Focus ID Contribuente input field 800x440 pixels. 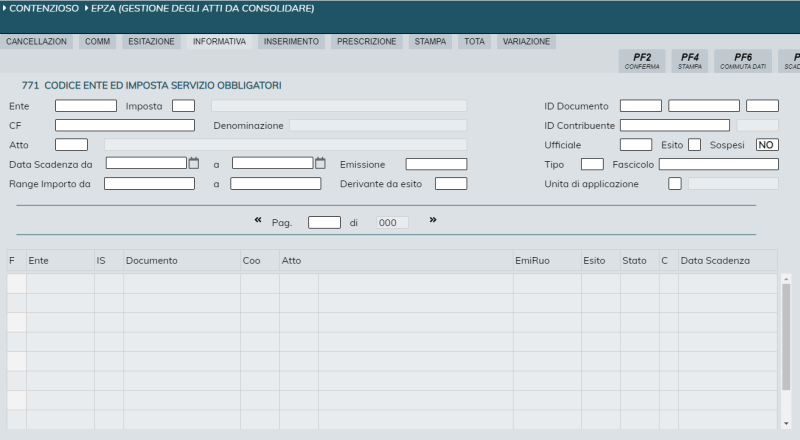(x=675, y=125)
